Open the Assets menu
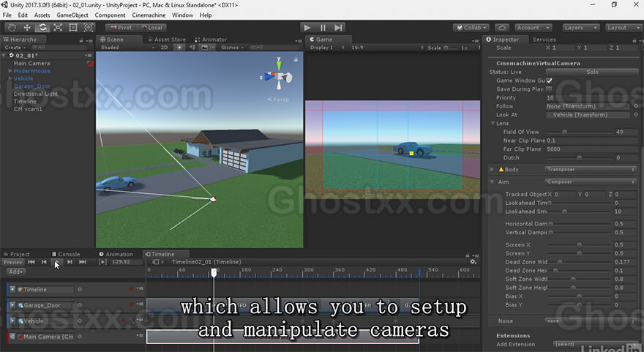Screen dimensions: 644x352 tap(42, 15)
